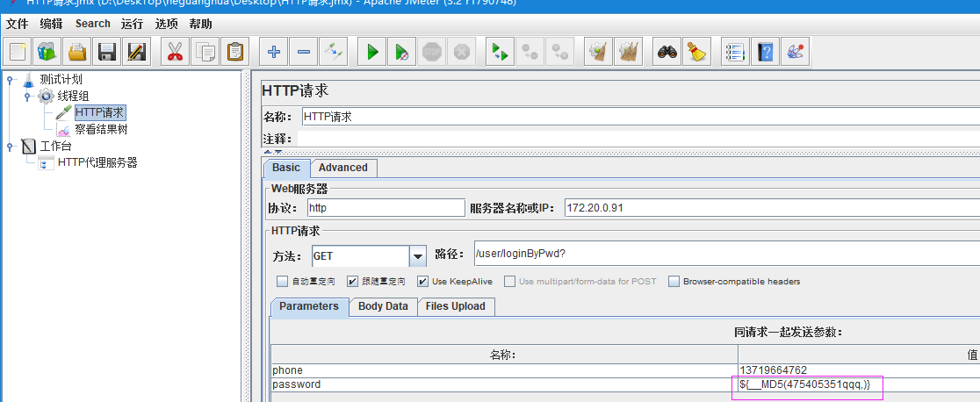Select 测试计划 in the tree
The height and width of the screenshot is (402, 980).
pyautogui.click(x=61, y=79)
